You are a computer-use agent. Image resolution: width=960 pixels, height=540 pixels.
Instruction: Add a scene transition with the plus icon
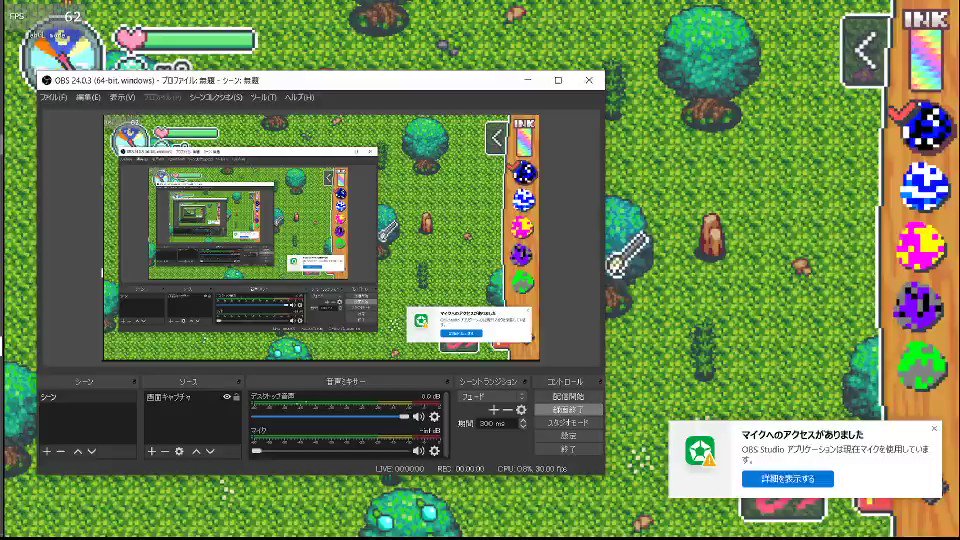(x=493, y=410)
